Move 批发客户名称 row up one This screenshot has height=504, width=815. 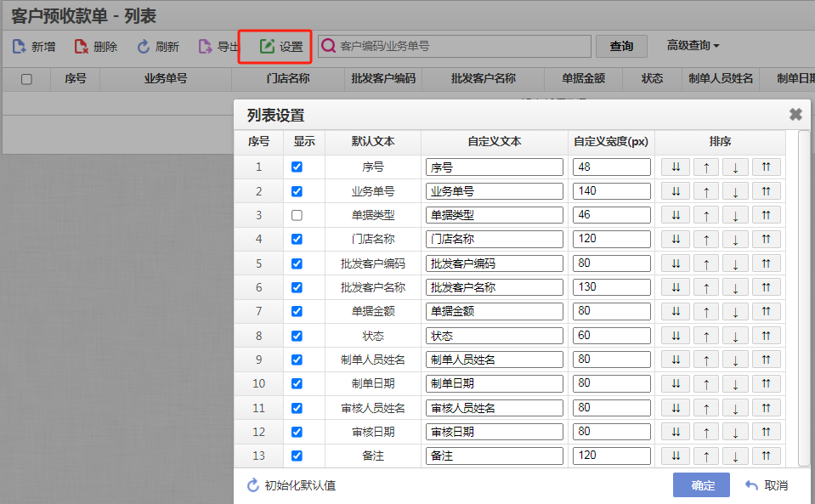click(705, 287)
